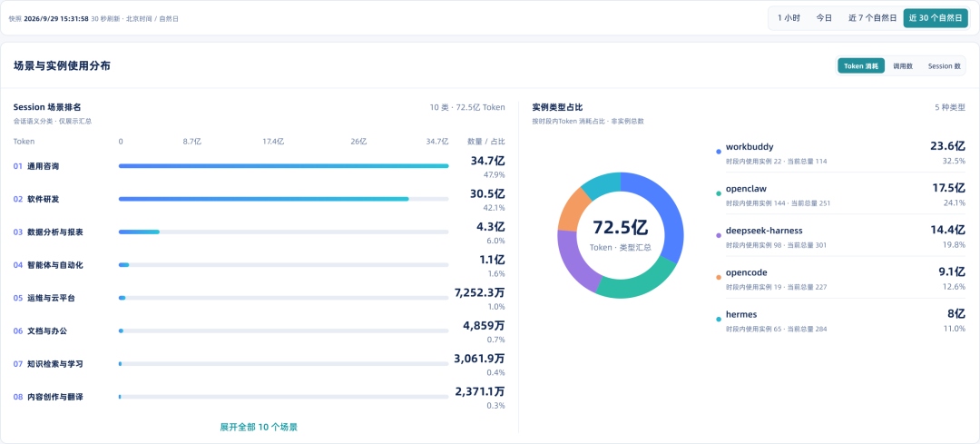Click the 数据分析与报表 progress bar
The height and width of the screenshot is (444, 980).
coord(284,232)
